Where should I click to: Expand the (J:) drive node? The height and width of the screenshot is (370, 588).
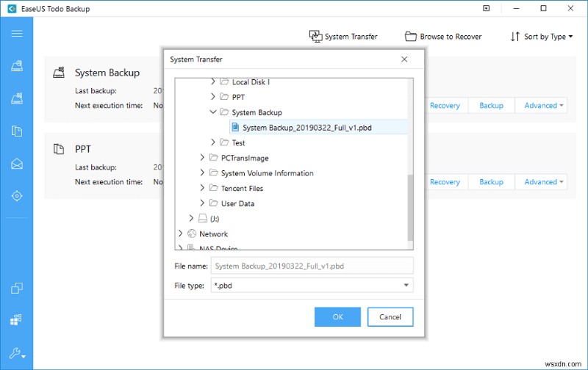coord(191,218)
